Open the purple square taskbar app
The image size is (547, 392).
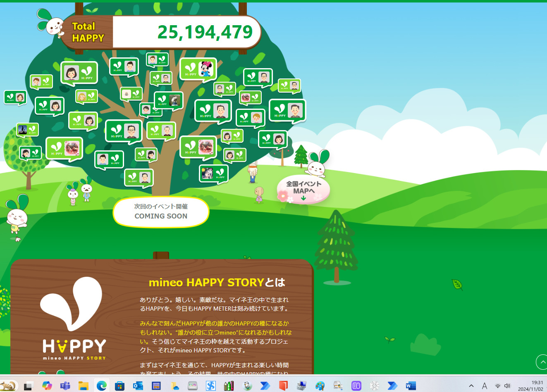point(356,386)
